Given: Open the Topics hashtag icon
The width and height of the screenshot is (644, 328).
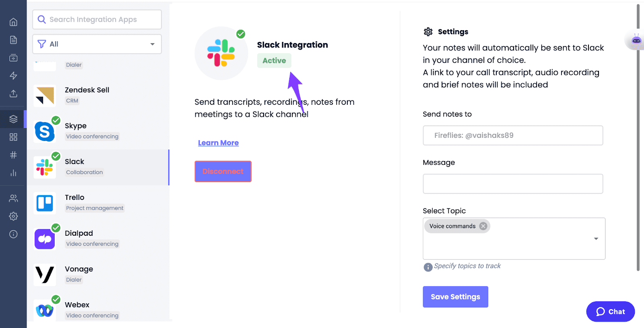Looking at the screenshot, I should [x=13, y=155].
